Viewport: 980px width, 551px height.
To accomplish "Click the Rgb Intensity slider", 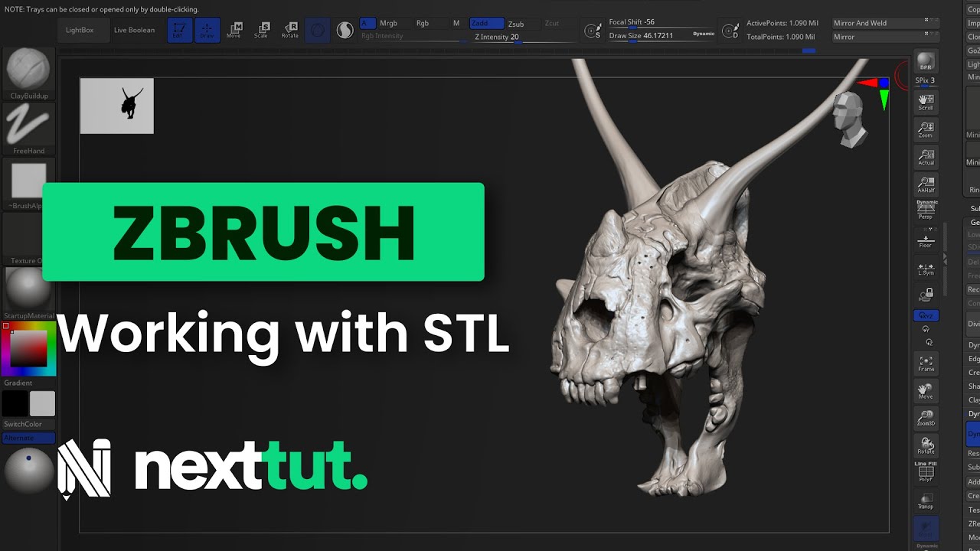I will tap(412, 37).
